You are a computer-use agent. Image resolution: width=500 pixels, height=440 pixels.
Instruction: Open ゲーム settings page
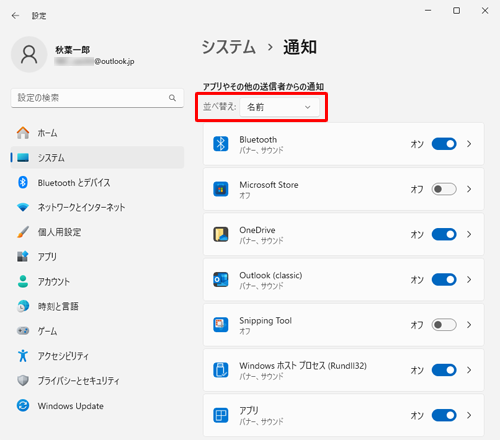(x=97, y=331)
